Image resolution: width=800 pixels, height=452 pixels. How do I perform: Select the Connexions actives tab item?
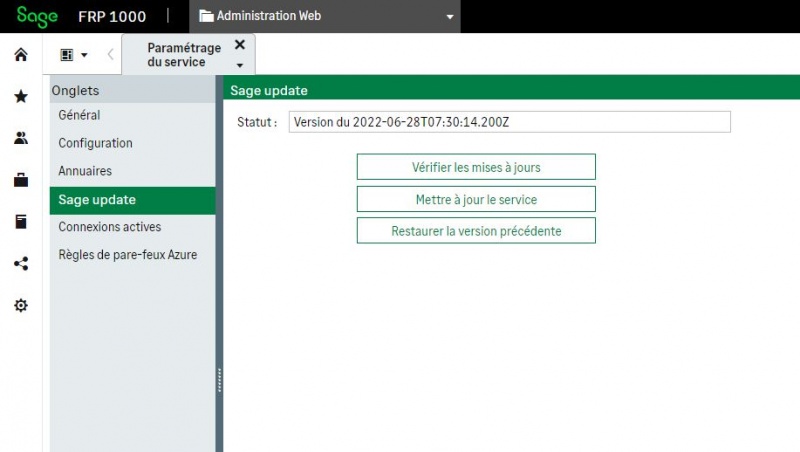point(133,227)
